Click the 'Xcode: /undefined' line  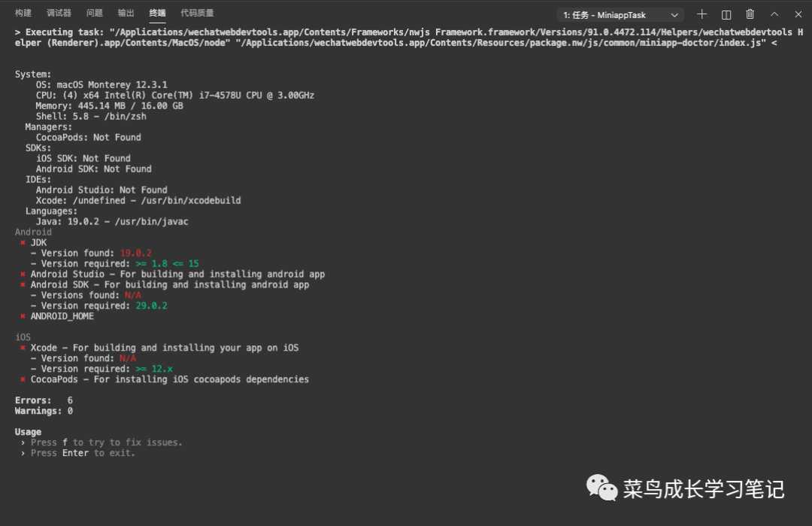tap(138, 201)
